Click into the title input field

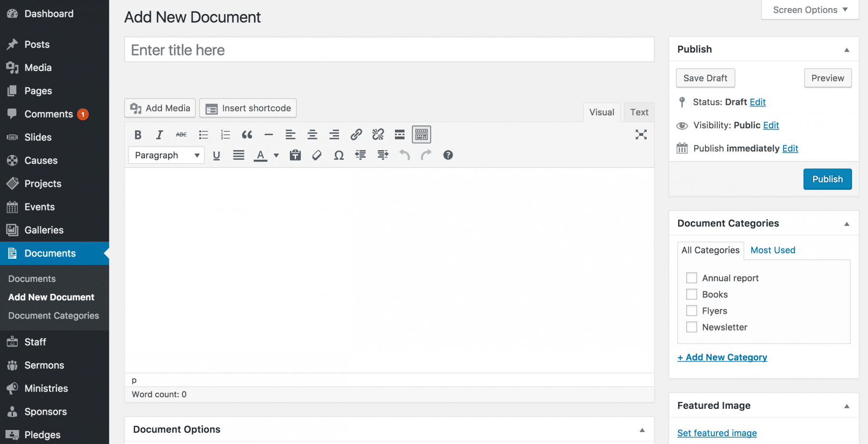[x=389, y=50]
